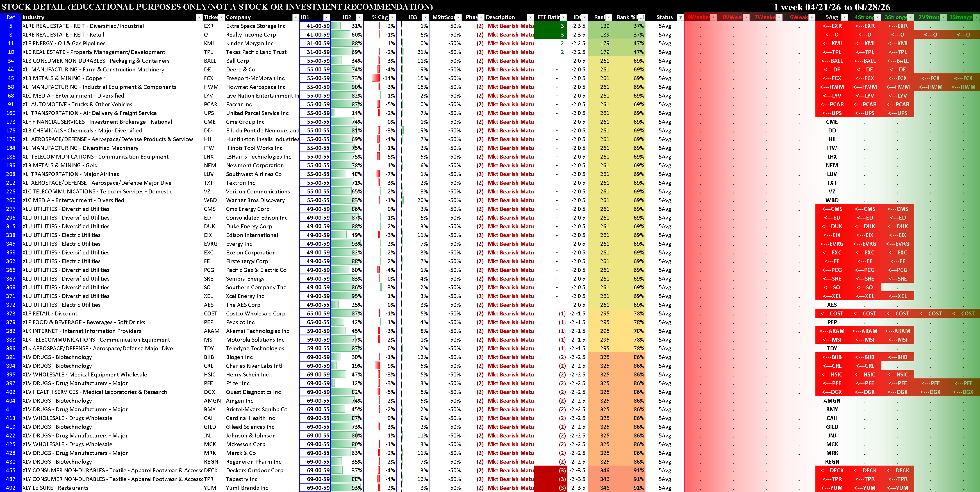Expand the Description column filter dropdown
Screen dimensions: 980x492
coord(530,17)
